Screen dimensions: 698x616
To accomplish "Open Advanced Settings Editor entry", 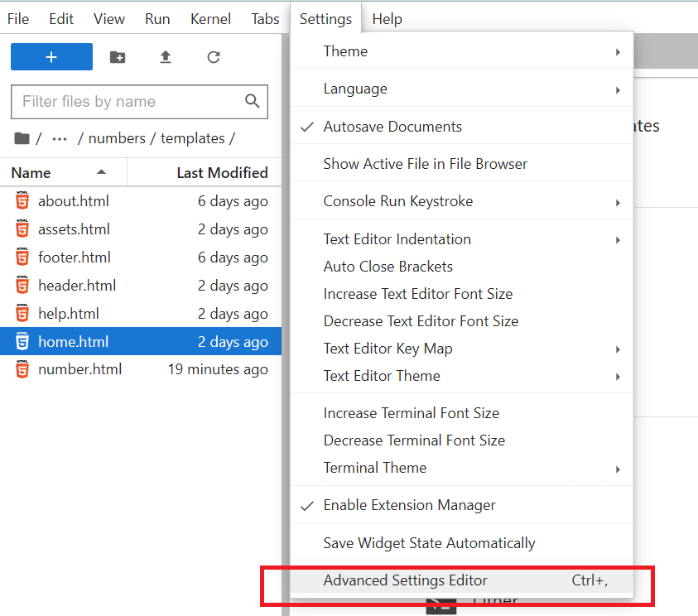I will click(462, 580).
